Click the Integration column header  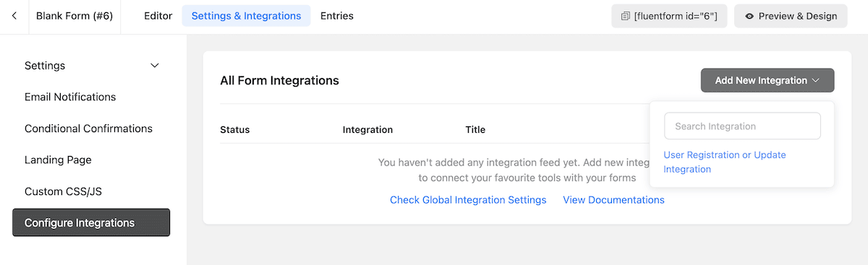tap(367, 130)
